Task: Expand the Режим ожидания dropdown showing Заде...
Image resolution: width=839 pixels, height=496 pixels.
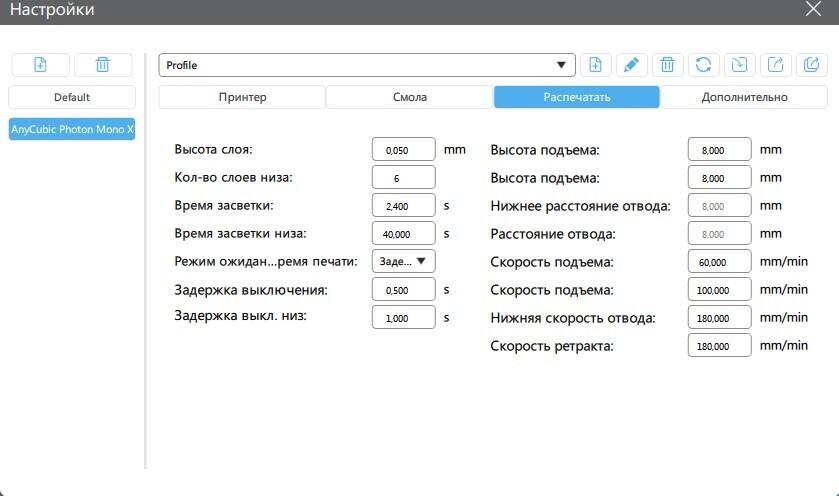Action: click(403, 261)
